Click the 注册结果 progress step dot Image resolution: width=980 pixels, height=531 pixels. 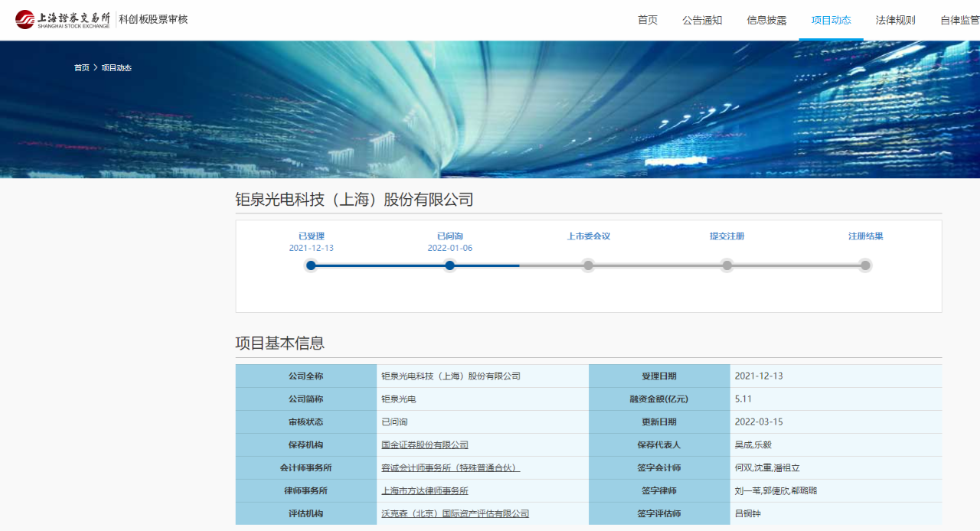click(865, 265)
